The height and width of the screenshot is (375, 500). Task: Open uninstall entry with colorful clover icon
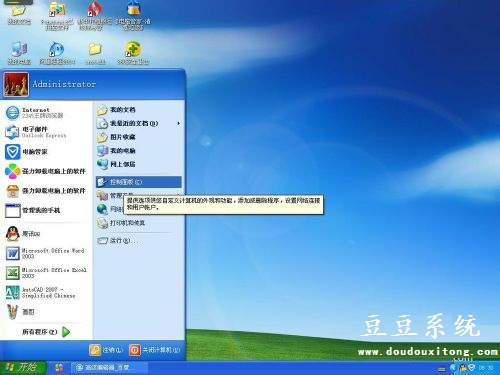coord(46,171)
